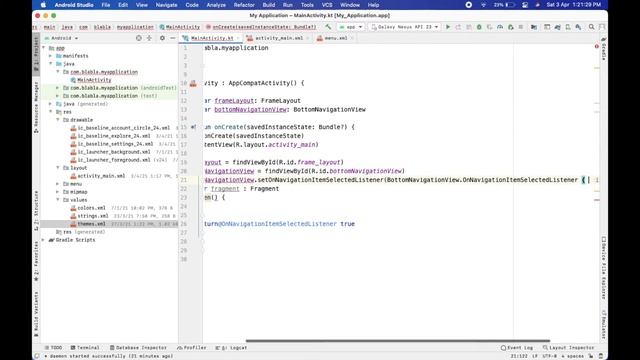Hide the Project panel with the minus icon
640x360 pixels.
(x=173, y=38)
